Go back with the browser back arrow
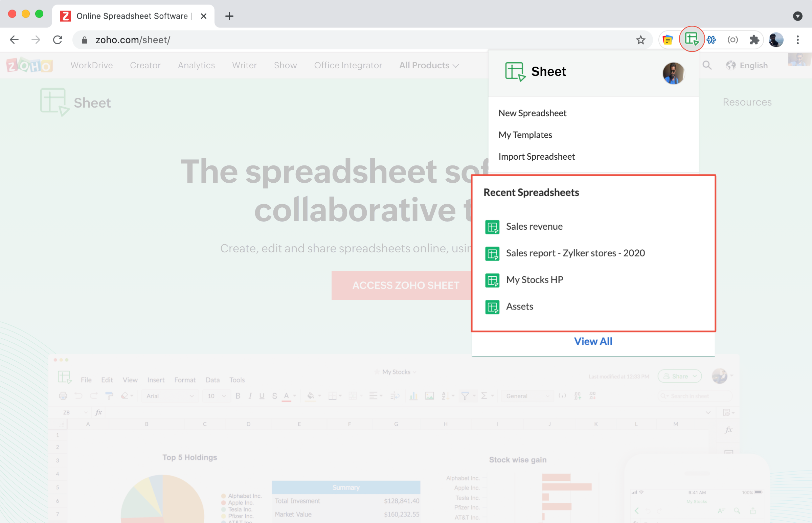The width and height of the screenshot is (812, 523). point(14,40)
